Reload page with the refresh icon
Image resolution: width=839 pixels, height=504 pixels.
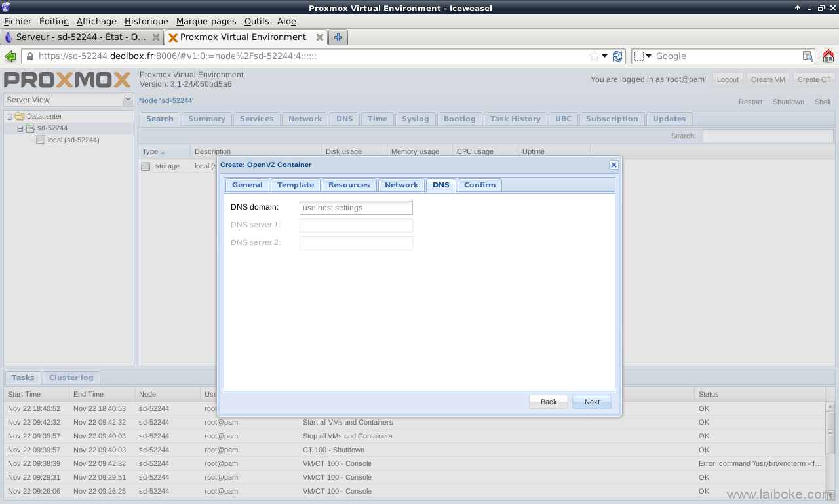(x=617, y=56)
